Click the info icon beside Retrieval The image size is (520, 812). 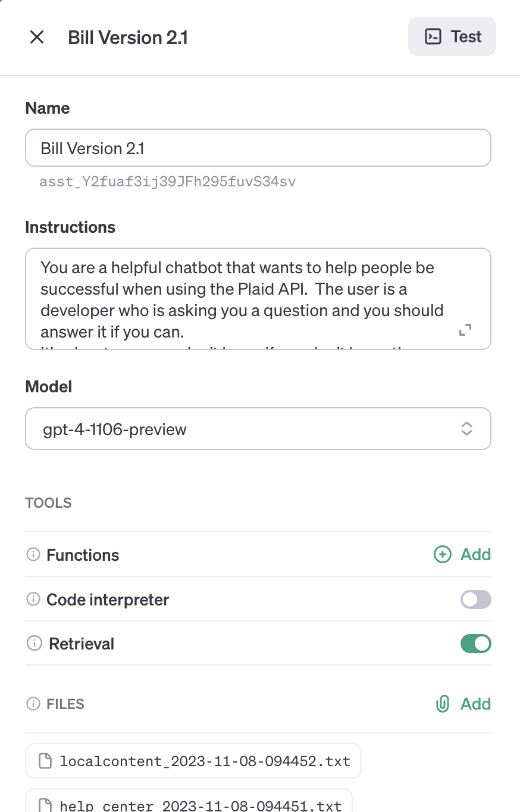33,644
